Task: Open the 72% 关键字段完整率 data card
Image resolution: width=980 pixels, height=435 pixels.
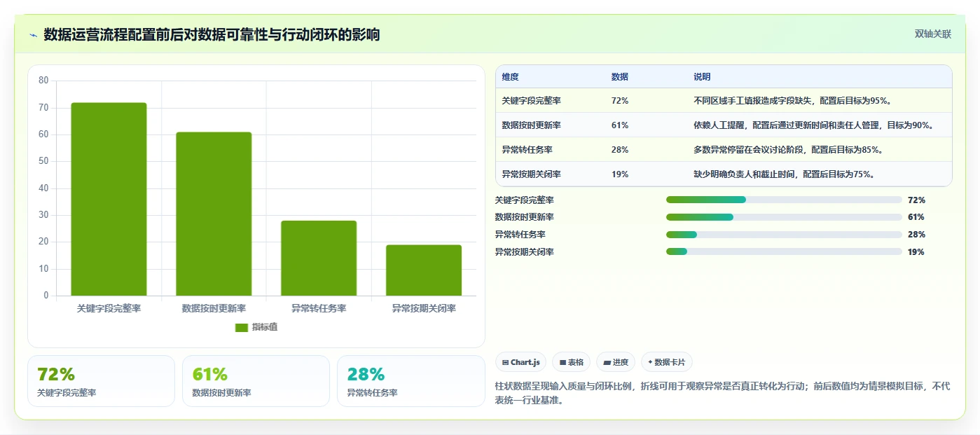Action: (x=101, y=381)
